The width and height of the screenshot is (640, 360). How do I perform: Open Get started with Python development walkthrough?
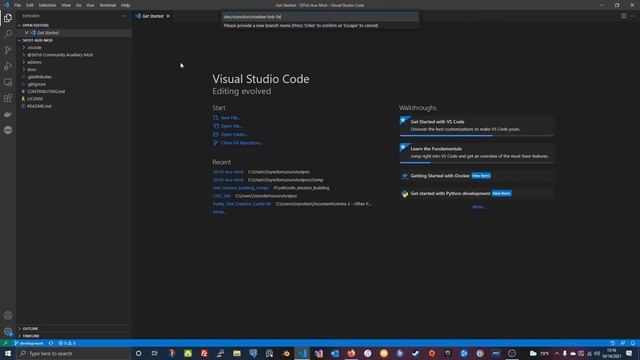pos(477,193)
